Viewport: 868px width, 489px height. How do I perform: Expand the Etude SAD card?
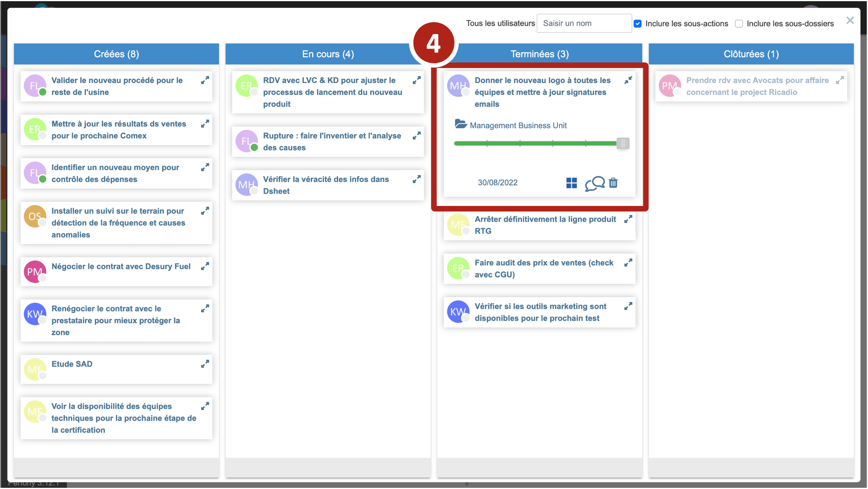point(205,364)
